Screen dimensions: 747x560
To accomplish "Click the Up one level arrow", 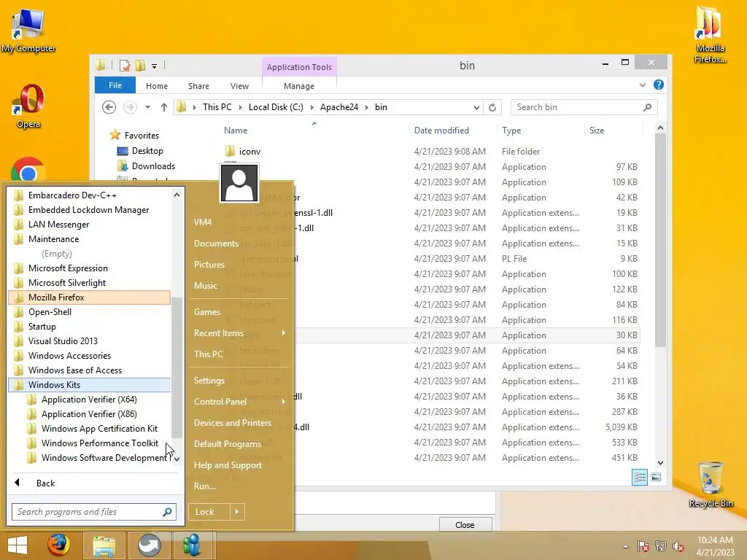I will pos(164,108).
